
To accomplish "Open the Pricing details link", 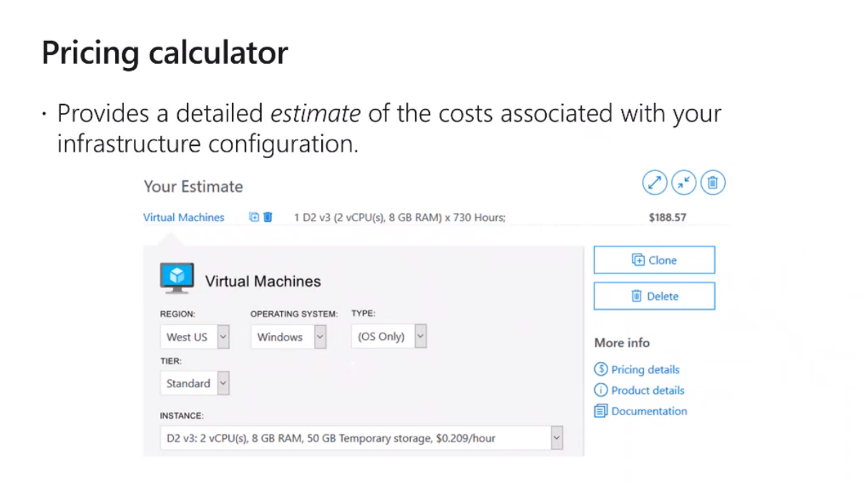I will [x=645, y=370].
